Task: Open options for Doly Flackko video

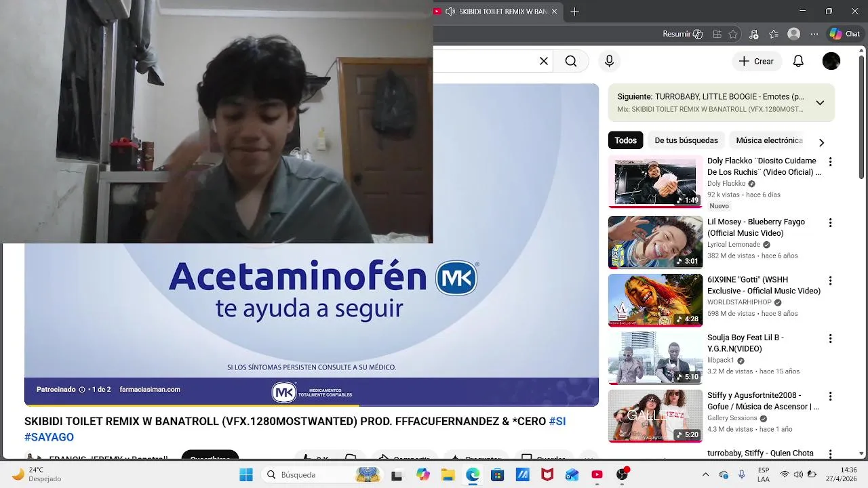Action: coord(830,162)
